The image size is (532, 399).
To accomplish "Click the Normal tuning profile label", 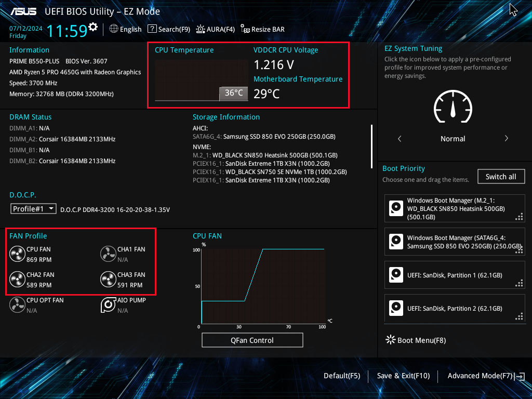I will tap(453, 139).
